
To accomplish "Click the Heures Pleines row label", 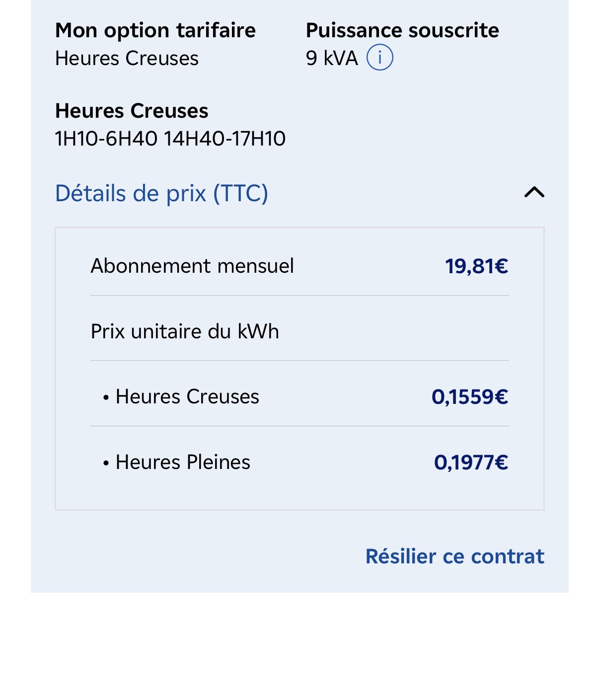I will point(183,462).
